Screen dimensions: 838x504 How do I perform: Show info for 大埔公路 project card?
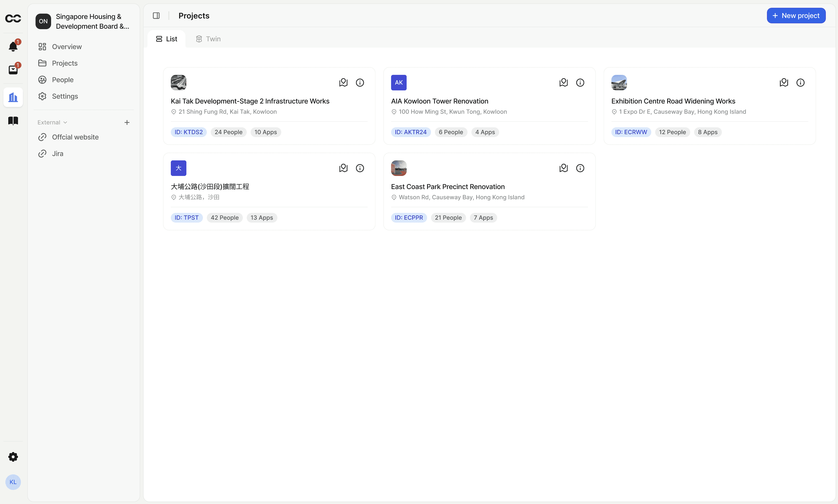click(360, 168)
